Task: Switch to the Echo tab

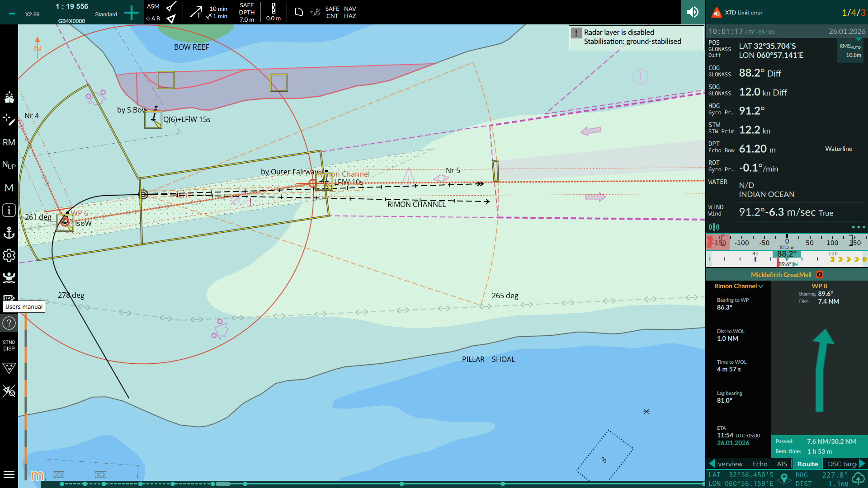Action: [x=759, y=464]
